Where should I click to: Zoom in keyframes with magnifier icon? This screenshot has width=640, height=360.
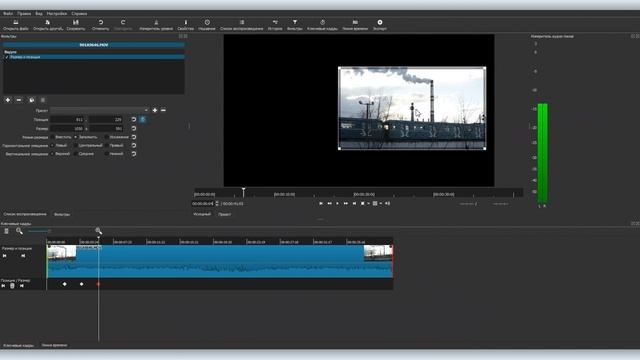coord(98,231)
